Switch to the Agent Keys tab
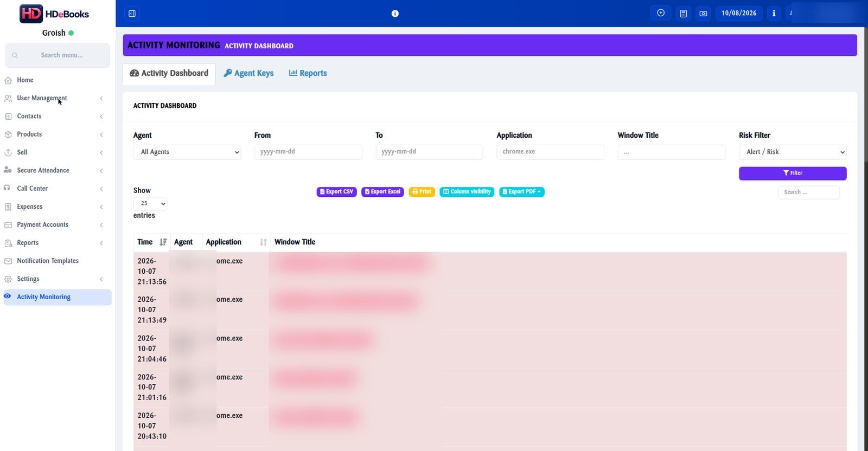Screen dimensions: 868x451 point(249,73)
